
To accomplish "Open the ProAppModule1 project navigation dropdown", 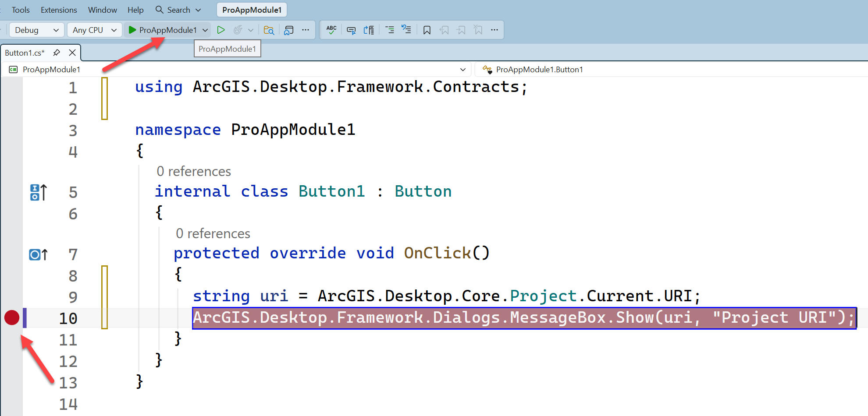I will [237, 70].
